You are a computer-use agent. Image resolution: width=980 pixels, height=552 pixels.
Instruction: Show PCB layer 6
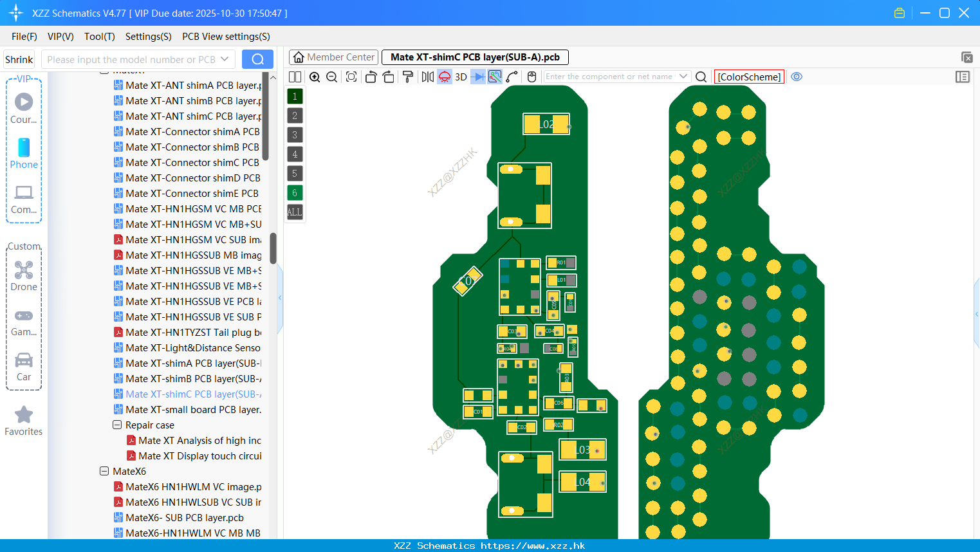[x=295, y=193]
